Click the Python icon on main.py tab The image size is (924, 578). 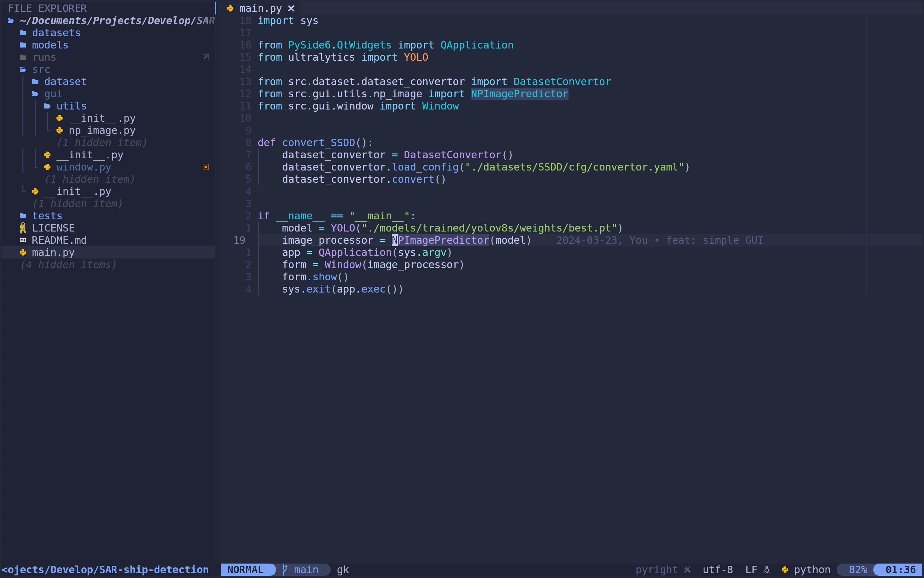(230, 8)
